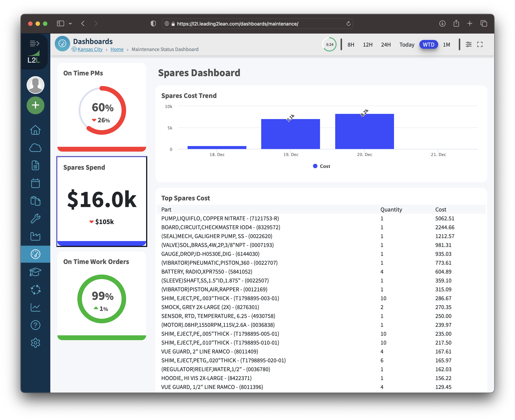Image resolution: width=515 pixels, height=420 pixels.
Task: Click BATTERY, RADIO,XPR7550 part name
Action: 207,272
